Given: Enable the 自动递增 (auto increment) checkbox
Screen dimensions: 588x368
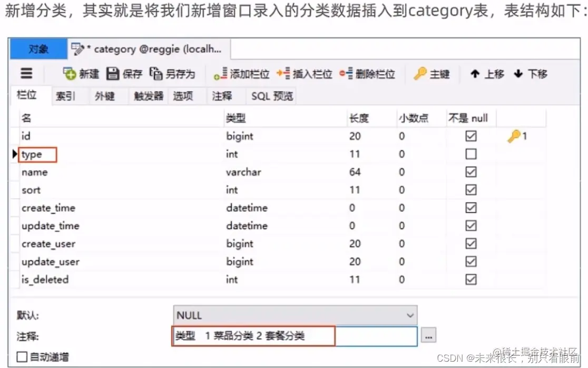Looking at the screenshot, I should (22, 357).
